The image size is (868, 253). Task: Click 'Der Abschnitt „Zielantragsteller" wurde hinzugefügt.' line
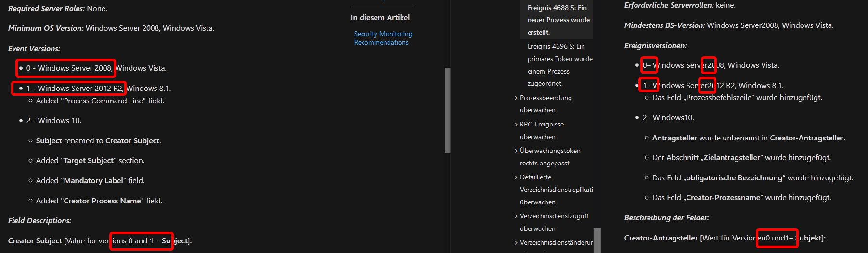[742, 158]
